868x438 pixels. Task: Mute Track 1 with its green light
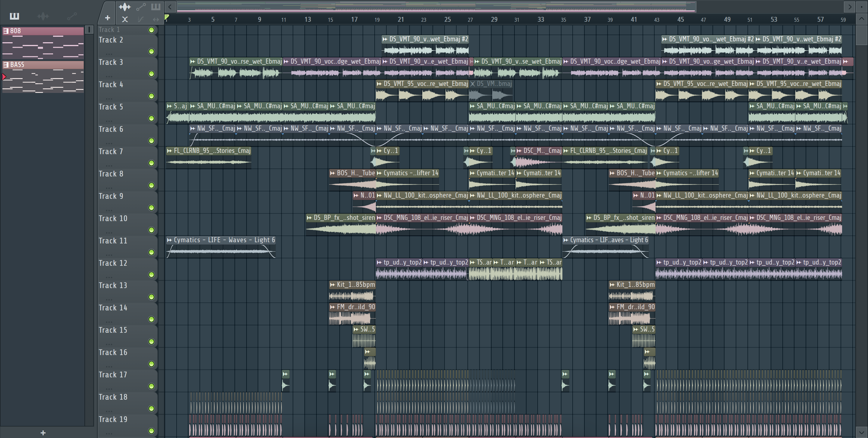(152, 30)
